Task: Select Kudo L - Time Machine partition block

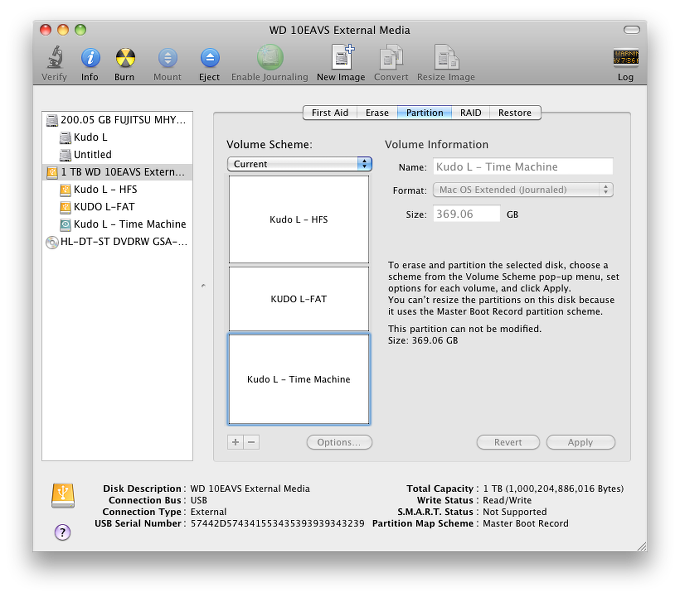Action: click(x=299, y=379)
